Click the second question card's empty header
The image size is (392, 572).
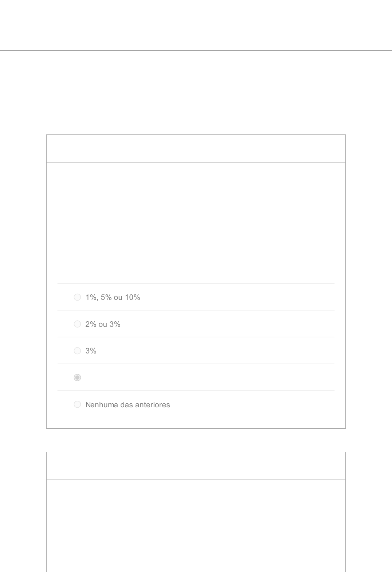[196, 466]
